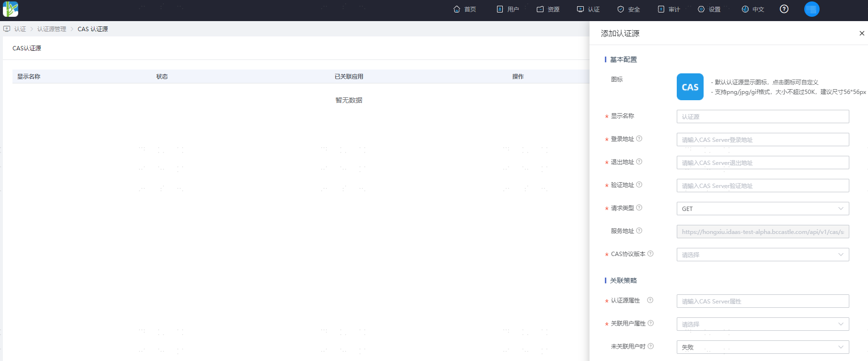Open the 设置 menu
The image size is (868, 361).
coord(709,9)
